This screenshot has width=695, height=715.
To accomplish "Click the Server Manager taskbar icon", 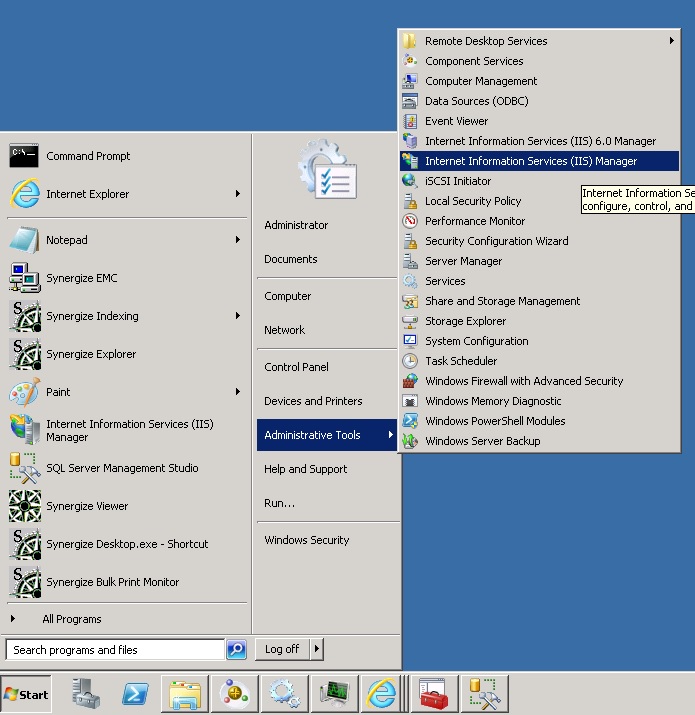I will [86, 694].
